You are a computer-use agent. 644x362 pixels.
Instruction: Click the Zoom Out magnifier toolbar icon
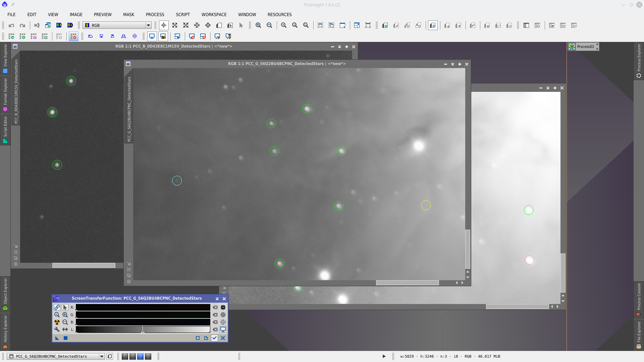[269, 25]
